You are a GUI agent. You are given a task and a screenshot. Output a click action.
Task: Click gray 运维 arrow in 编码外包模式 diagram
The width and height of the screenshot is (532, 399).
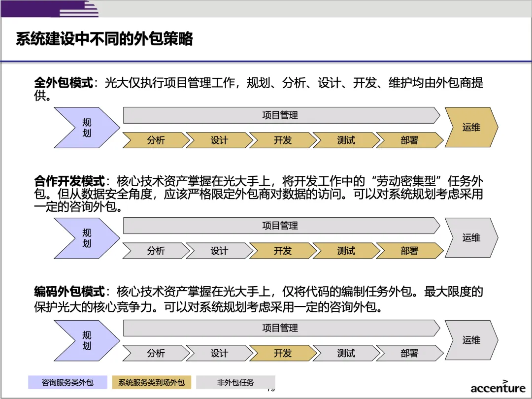pos(471,340)
